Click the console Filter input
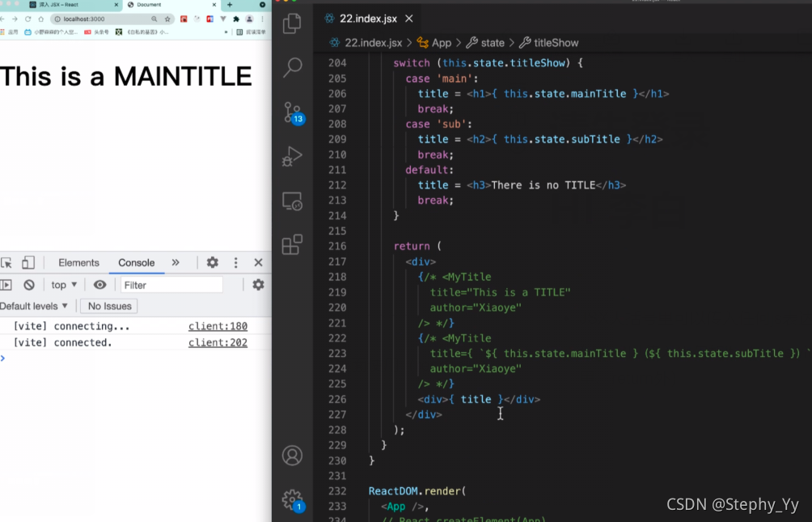This screenshot has width=812, height=522. pos(171,285)
